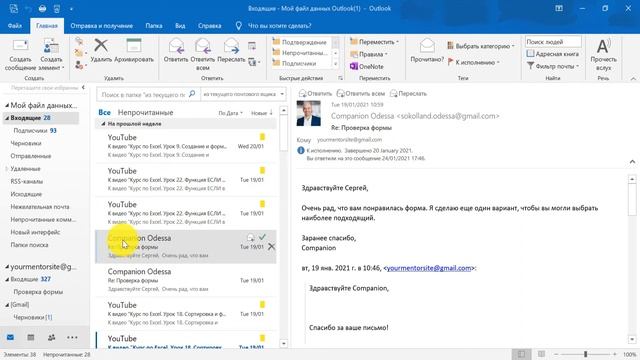The image size is (640, 360).
Task: Reply all from the ribbon
Action: (202, 54)
